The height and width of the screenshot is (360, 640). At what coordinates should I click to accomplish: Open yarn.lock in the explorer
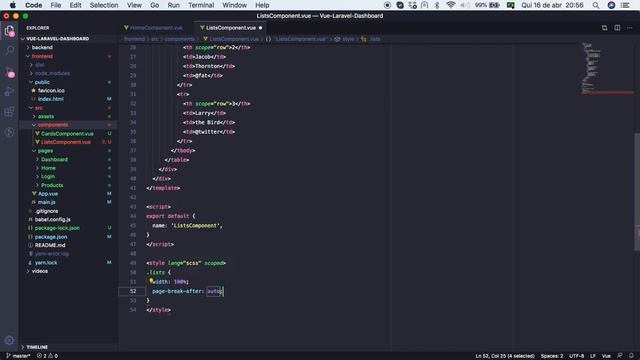46,262
